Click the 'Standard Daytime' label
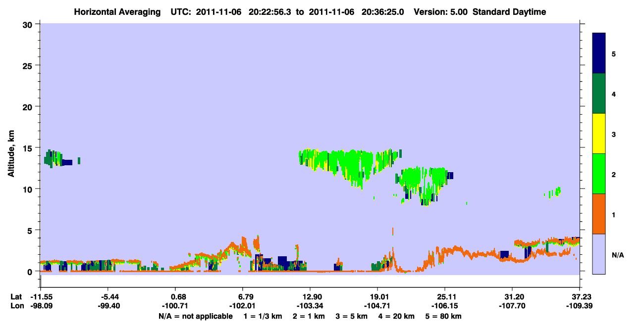Image resolution: width=644 pixels, height=330 pixels. [x=509, y=12]
